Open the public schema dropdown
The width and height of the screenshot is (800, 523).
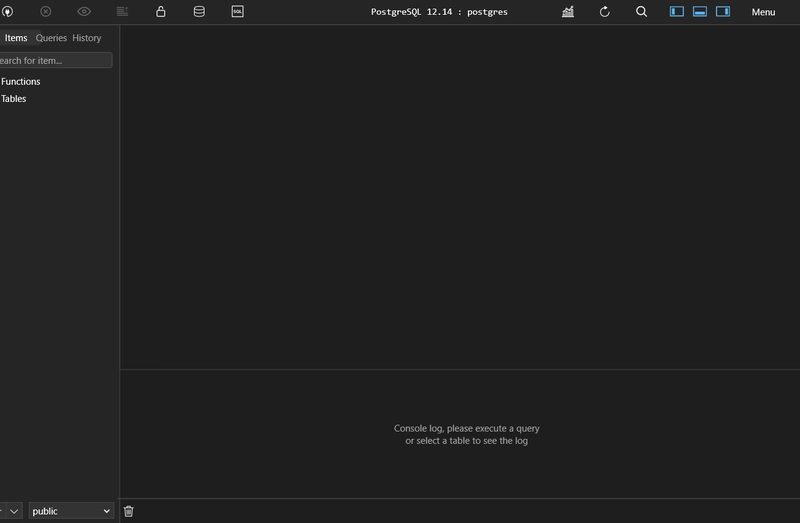tap(71, 511)
